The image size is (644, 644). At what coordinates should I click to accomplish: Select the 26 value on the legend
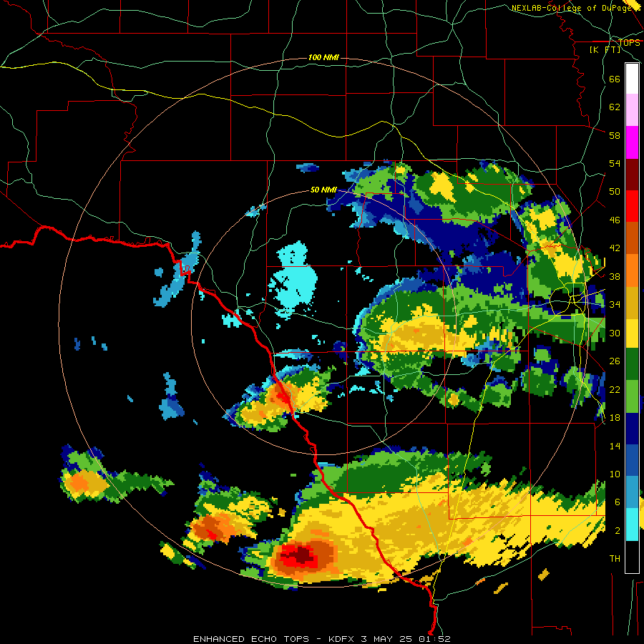(615, 361)
